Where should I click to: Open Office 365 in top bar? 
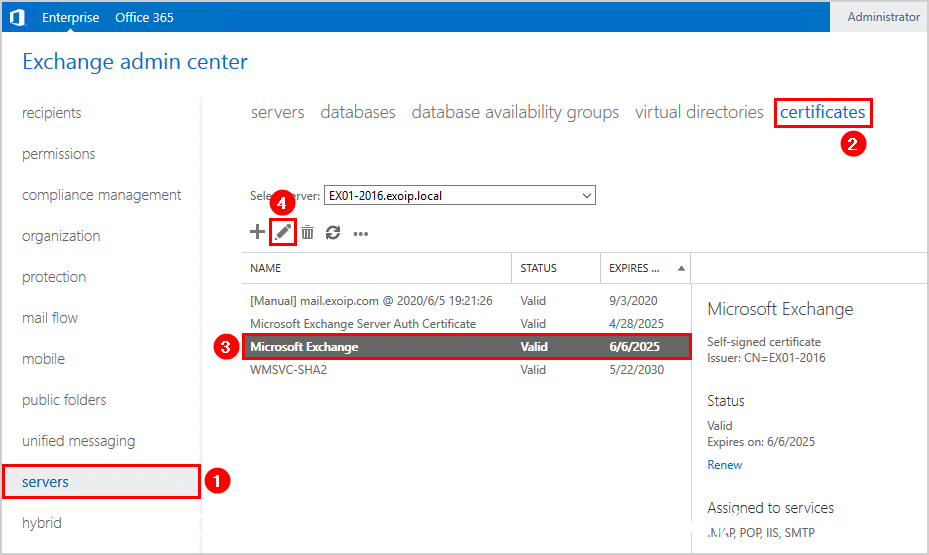[x=145, y=17]
